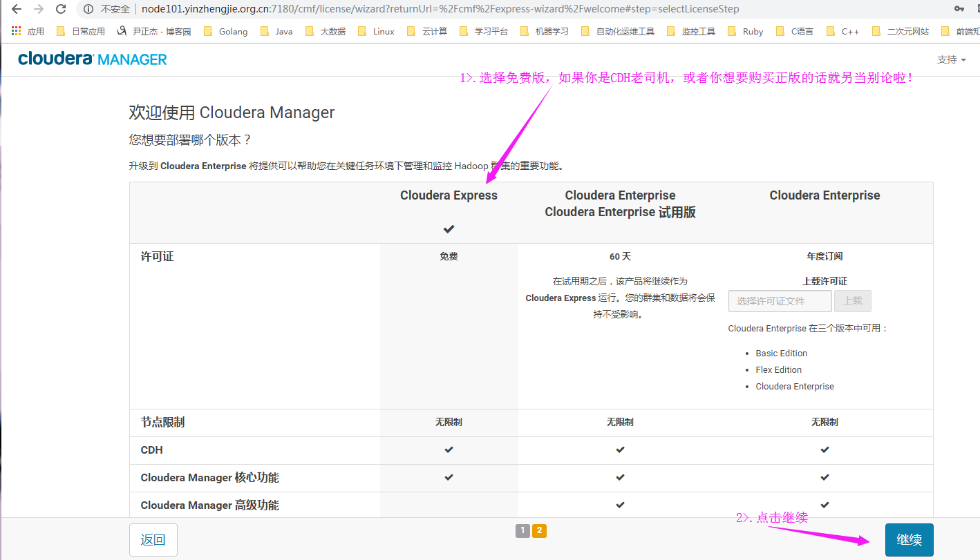This screenshot has height=560, width=980.
Task: Select the rightmost Cloudera Enterprise column
Action: (824, 195)
